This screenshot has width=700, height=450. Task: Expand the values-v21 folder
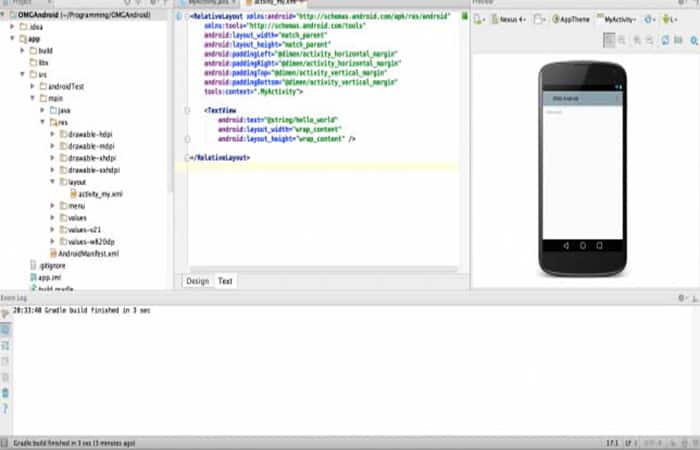[52, 229]
